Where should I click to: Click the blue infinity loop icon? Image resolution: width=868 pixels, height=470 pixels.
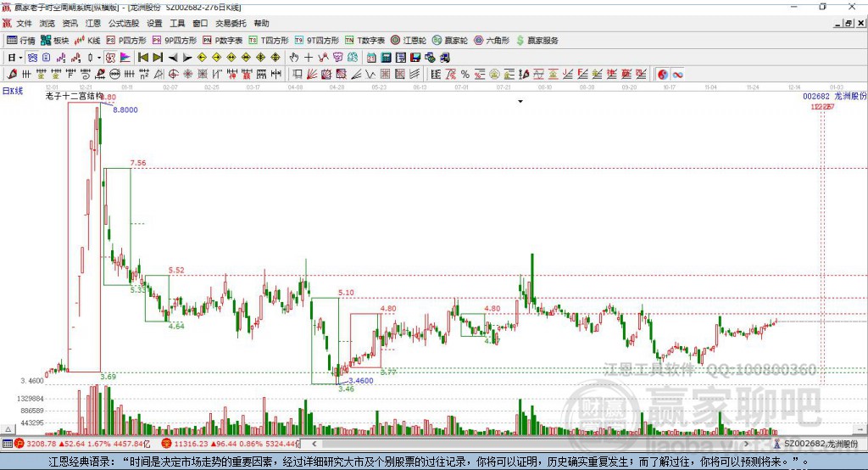678,75
